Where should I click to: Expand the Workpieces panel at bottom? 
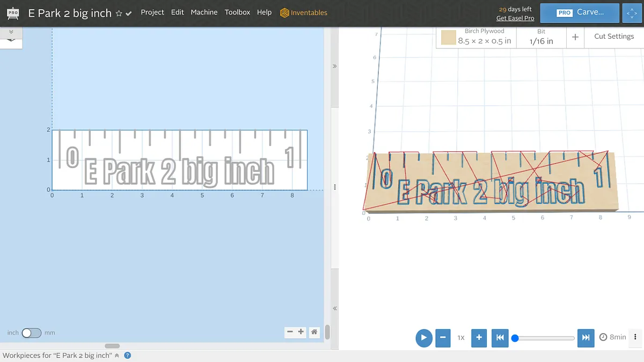[x=117, y=356]
